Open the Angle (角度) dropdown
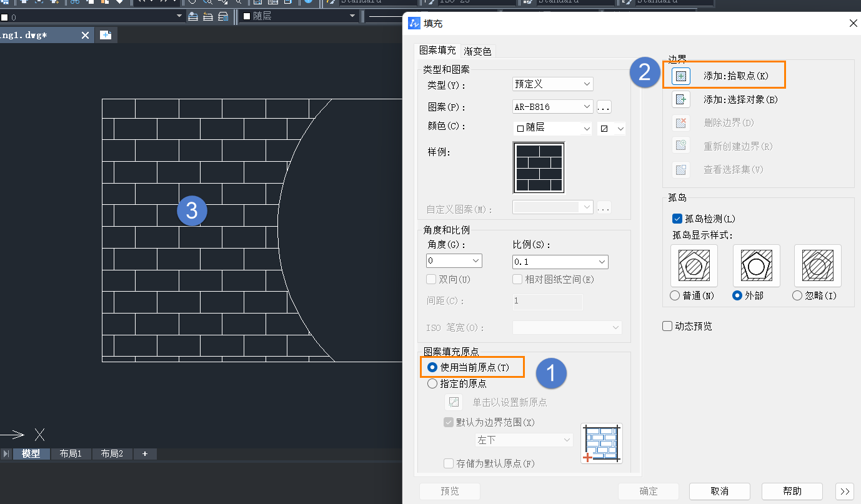The image size is (861, 504). coord(454,260)
